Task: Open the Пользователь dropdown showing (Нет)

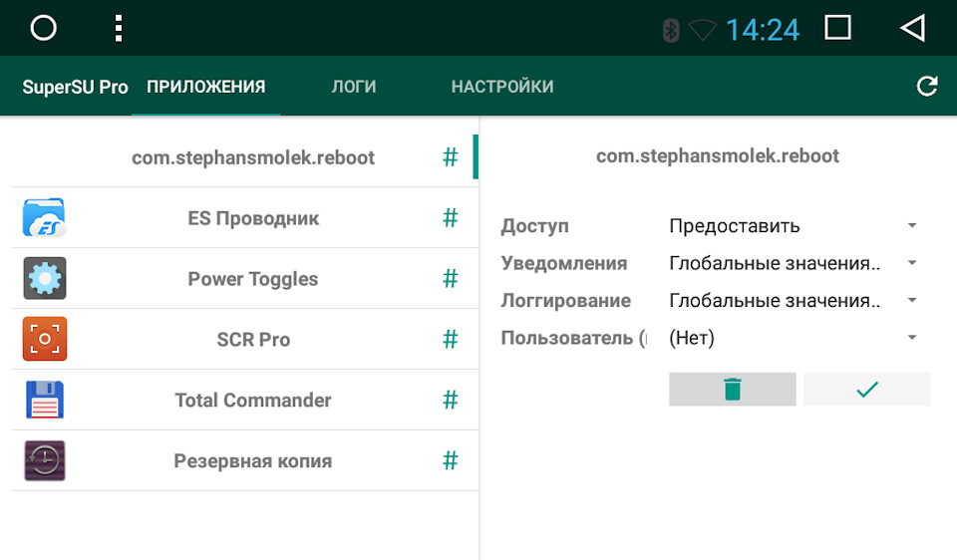Action: [x=794, y=338]
